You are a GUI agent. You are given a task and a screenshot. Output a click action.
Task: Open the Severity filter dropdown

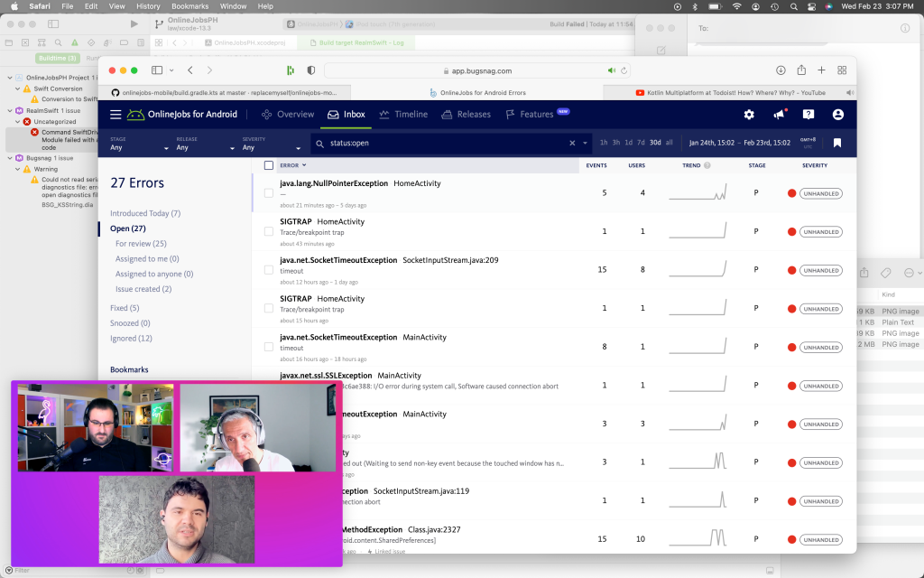[267, 144]
